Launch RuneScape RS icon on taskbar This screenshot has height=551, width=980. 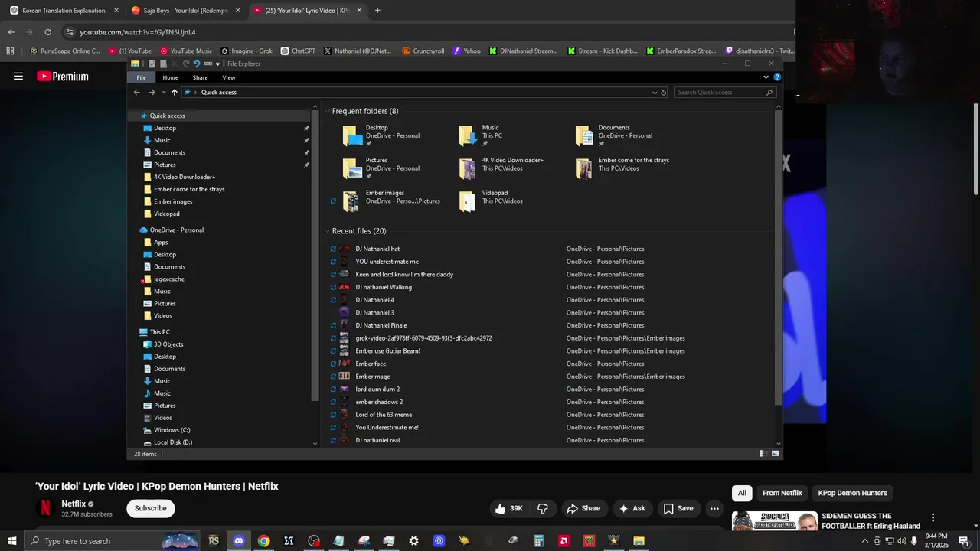click(x=214, y=541)
